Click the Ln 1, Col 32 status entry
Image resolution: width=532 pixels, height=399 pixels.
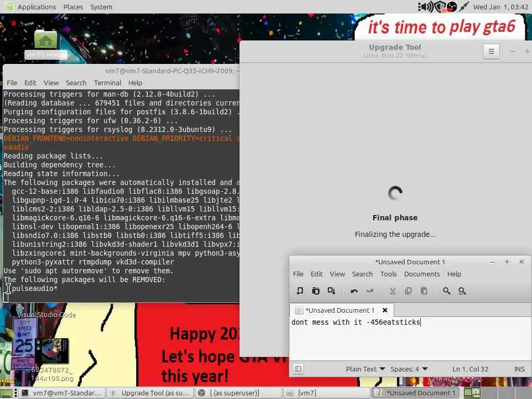470,369
